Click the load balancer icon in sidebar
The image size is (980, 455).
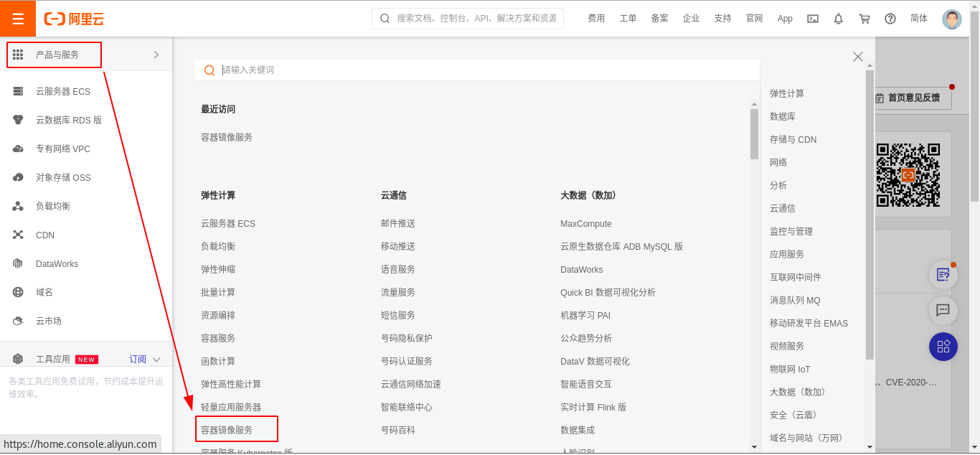(x=18, y=206)
